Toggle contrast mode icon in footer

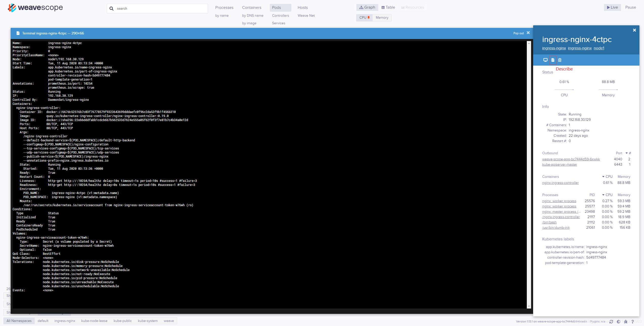tap(618, 321)
